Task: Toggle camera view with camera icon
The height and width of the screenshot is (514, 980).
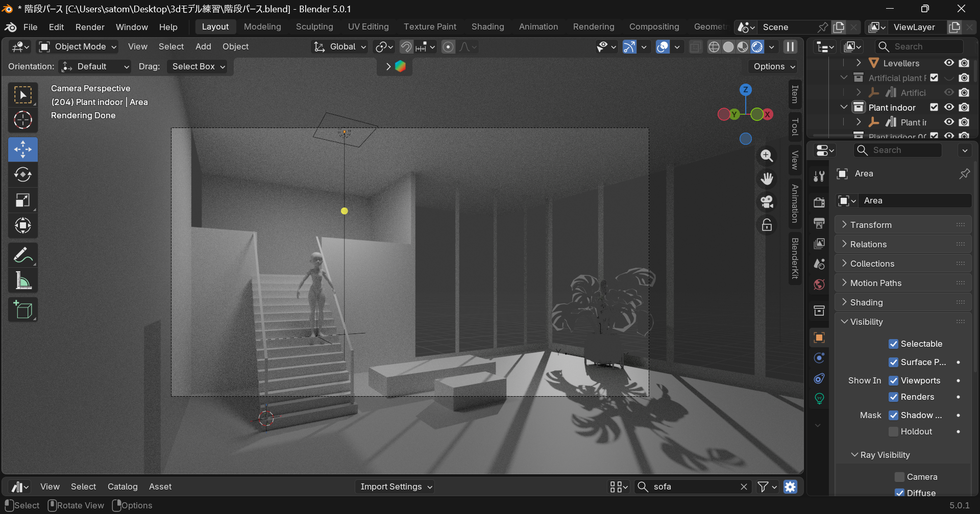Action: [x=767, y=202]
